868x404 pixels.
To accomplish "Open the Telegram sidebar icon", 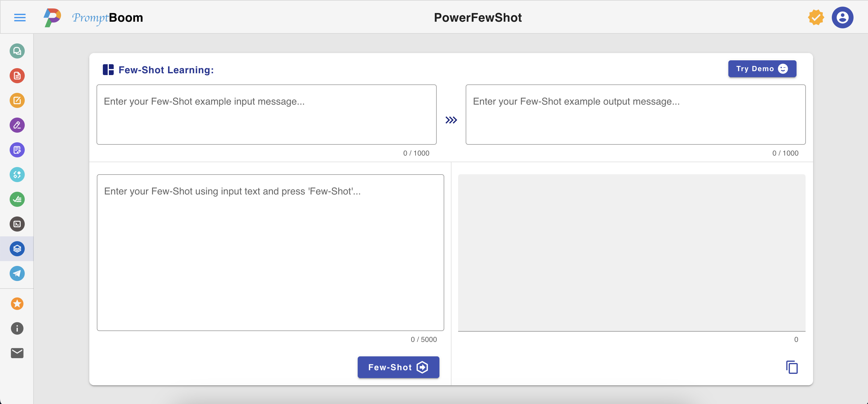I will click(x=17, y=273).
